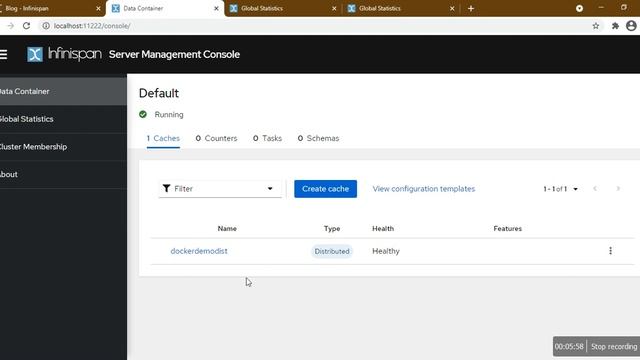Open Global Statistics from sidebar
The width and height of the screenshot is (640, 360).
(63, 119)
